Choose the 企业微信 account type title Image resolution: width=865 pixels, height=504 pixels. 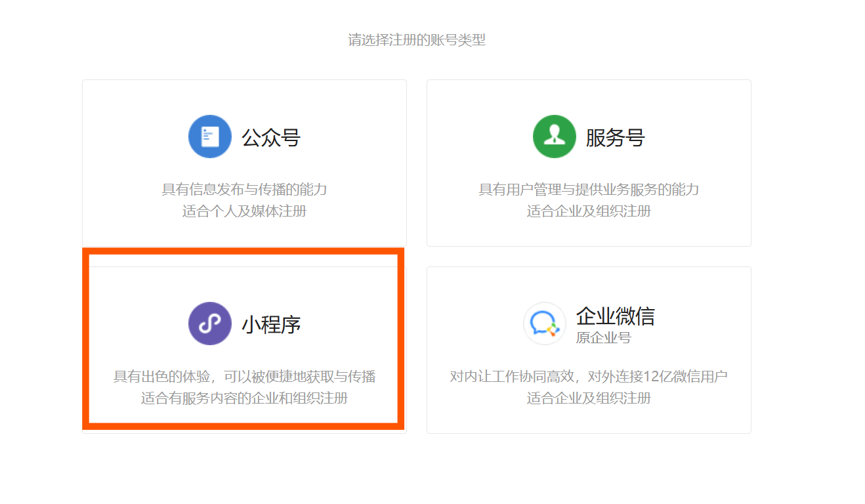(616, 316)
